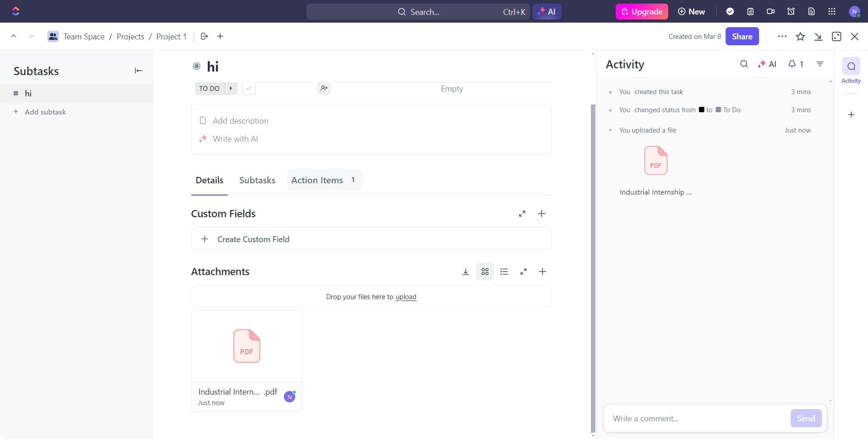Search the Activity panel
The height and width of the screenshot is (439, 868).
pos(744,64)
